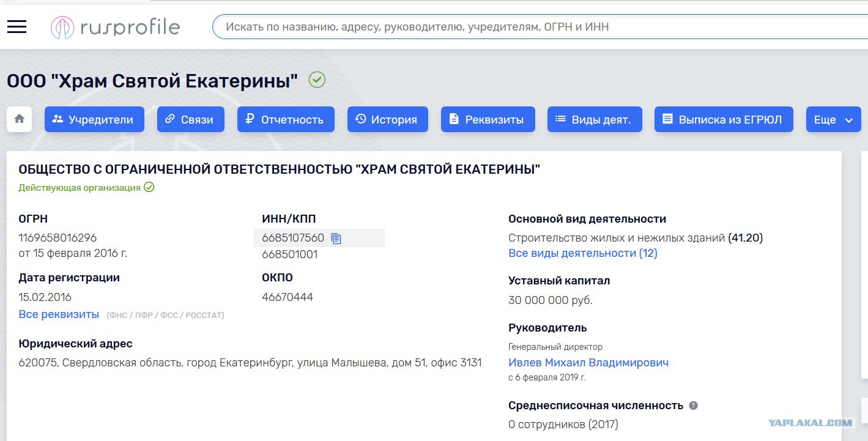
Task: Open the Учредители tab
Action: point(94,119)
